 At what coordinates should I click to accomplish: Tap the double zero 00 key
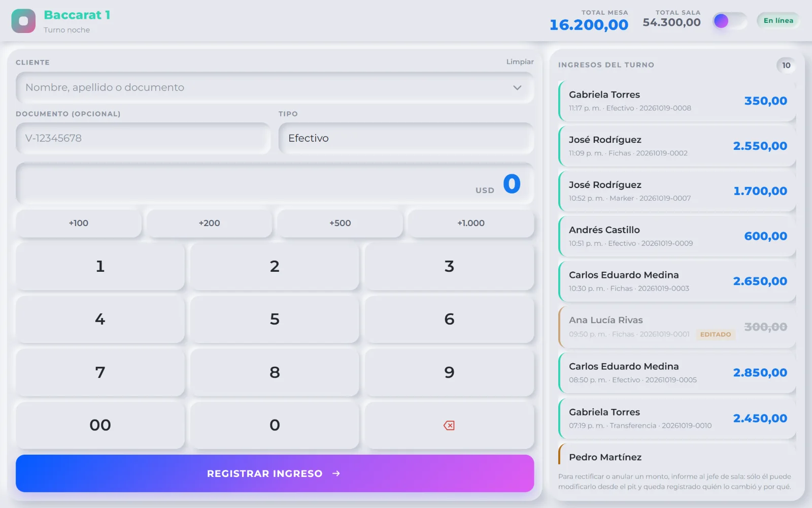coord(100,425)
